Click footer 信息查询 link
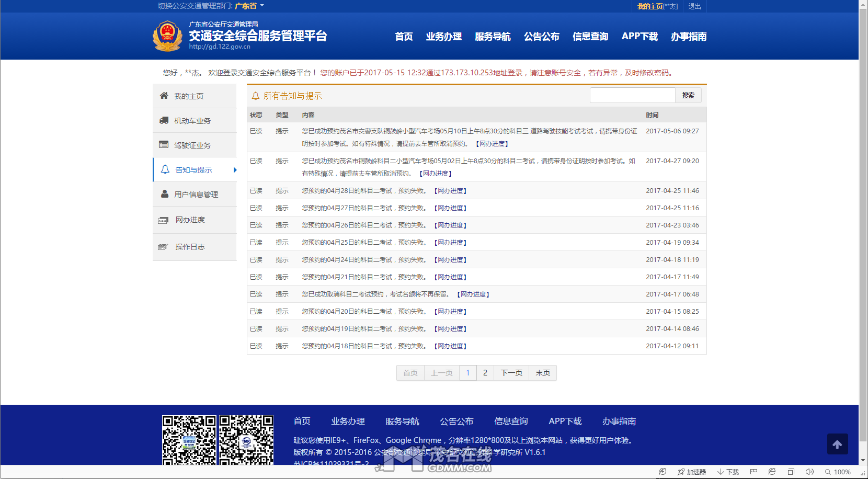The width and height of the screenshot is (868, 479). pyautogui.click(x=511, y=421)
